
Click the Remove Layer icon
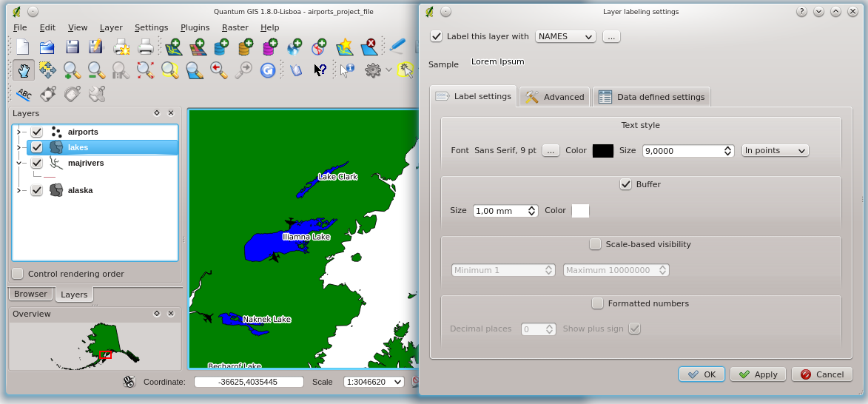tap(369, 47)
